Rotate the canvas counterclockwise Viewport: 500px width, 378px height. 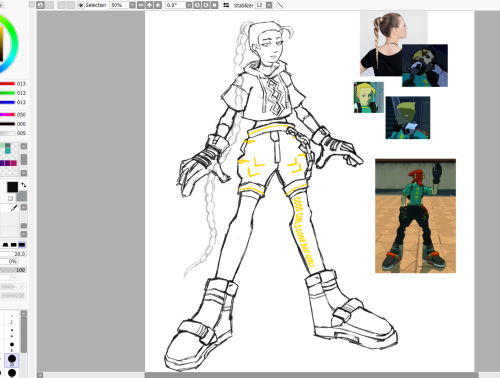[x=197, y=5]
